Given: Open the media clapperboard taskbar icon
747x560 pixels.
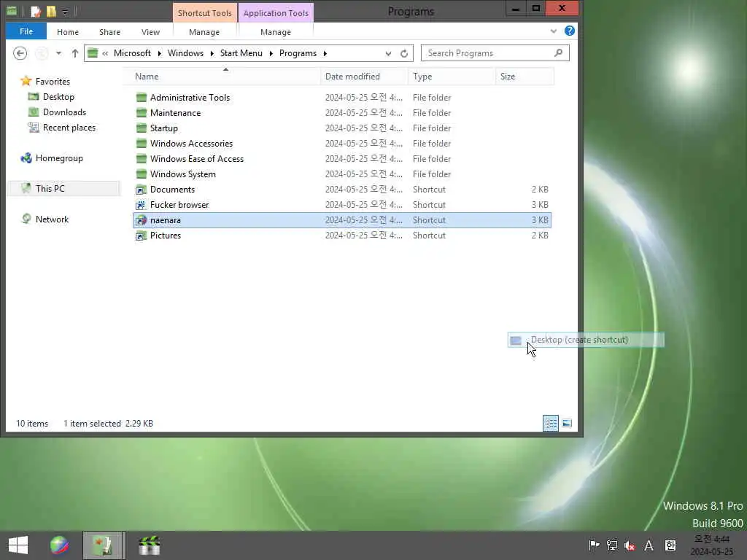Looking at the screenshot, I should pyautogui.click(x=149, y=545).
